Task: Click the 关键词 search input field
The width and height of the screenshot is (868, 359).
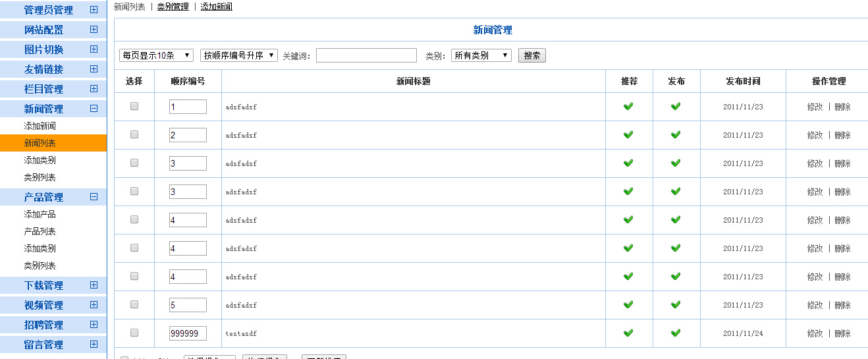Action: tap(366, 56)
